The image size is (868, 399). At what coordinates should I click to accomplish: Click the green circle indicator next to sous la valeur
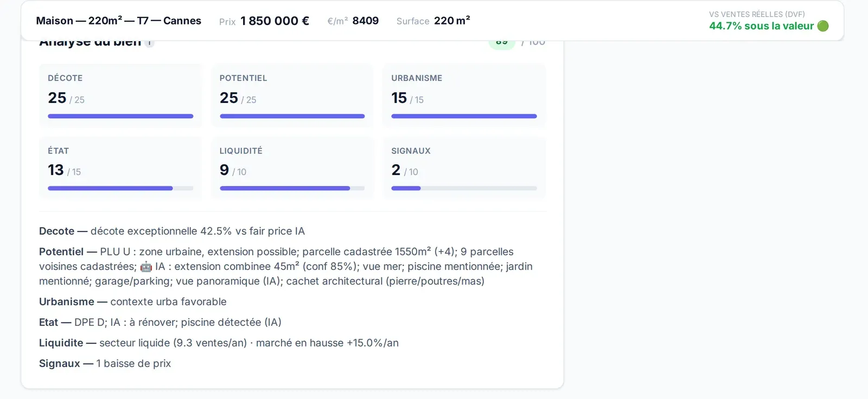823,26
